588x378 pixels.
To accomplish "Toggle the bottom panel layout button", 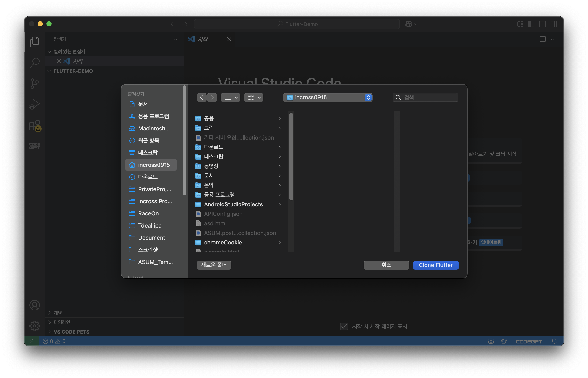I will (542, 24).
